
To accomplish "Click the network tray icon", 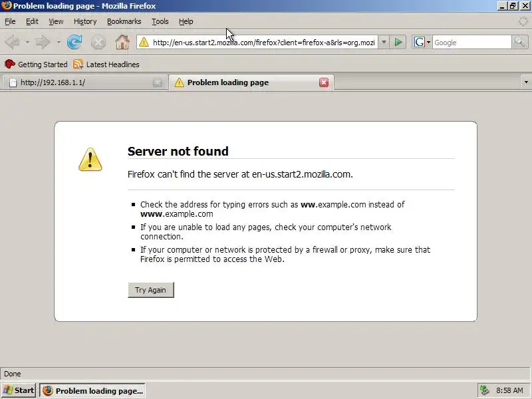I will click(x=485, y=390).
